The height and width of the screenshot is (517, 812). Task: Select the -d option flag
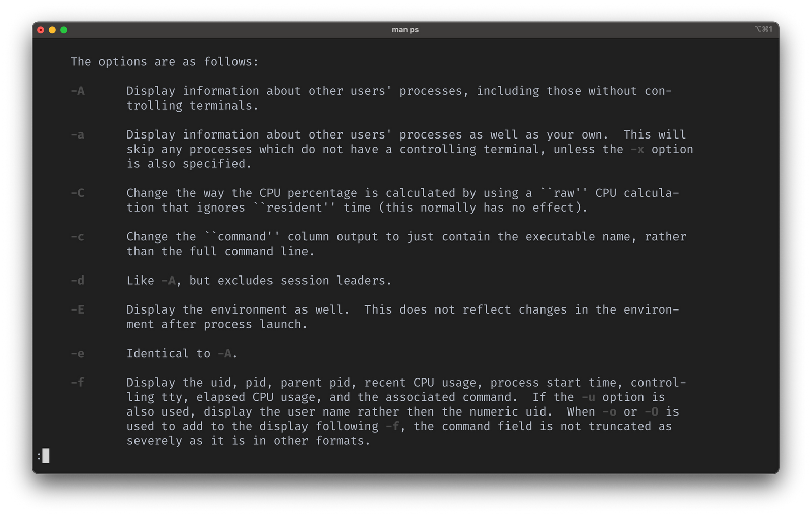[77, 280]
